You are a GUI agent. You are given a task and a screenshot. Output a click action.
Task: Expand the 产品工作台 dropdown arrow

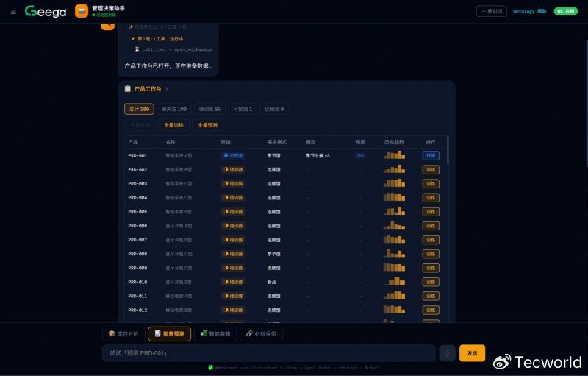tap(167, 89)
